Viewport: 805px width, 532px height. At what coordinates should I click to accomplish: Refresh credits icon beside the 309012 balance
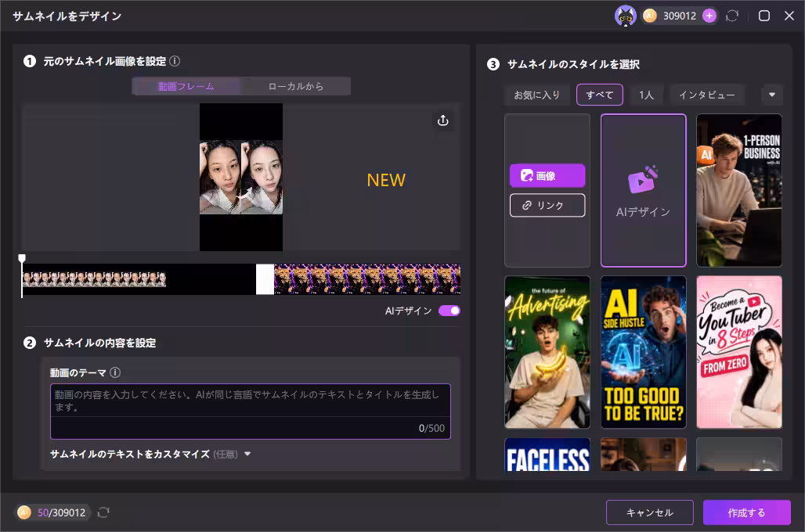point(732,16)
